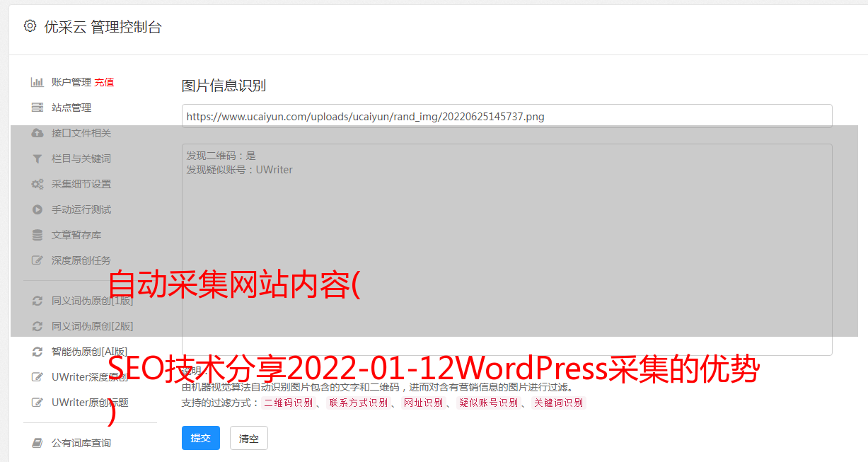Viewport: 868px width, 462px height.
Task: Click the server icon for 站点管理
Action: pyautogui.click(x=37, y=108)
